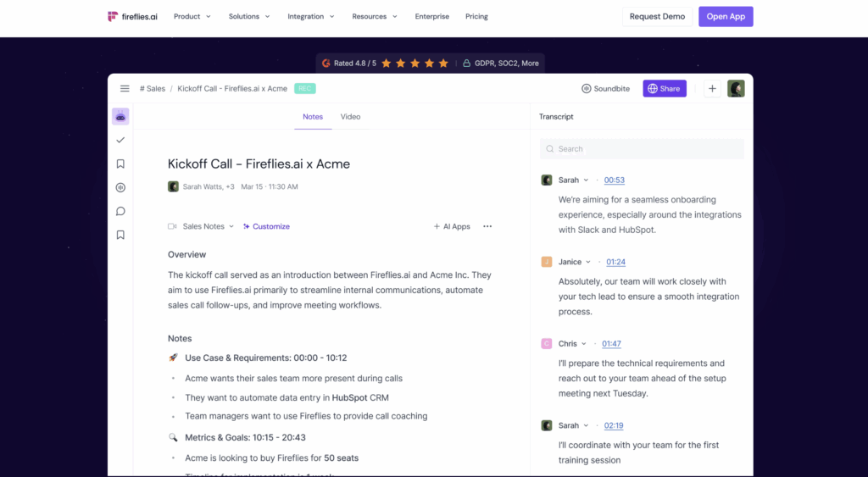Open the three-dot more options menu
The image size is (868, 477).
(x=487, y=226)
